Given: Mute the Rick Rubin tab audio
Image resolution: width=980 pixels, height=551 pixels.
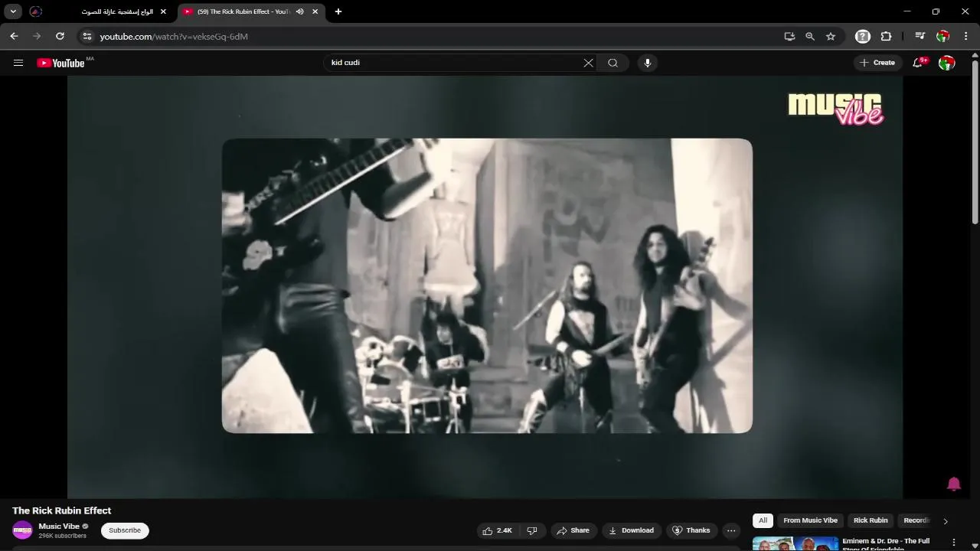Looking at the screenshot, I should (x=300, y=11).
